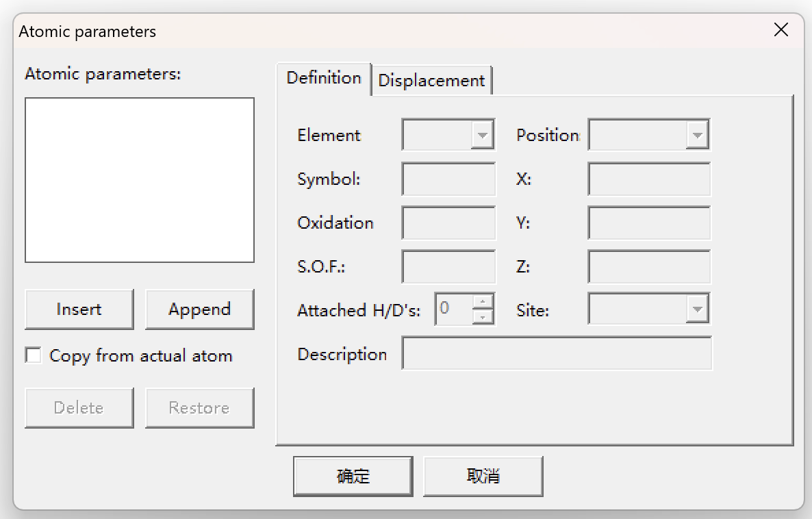The image size is (812, 519).
Task: Focus the Oxidation input field
Action: 448,223
